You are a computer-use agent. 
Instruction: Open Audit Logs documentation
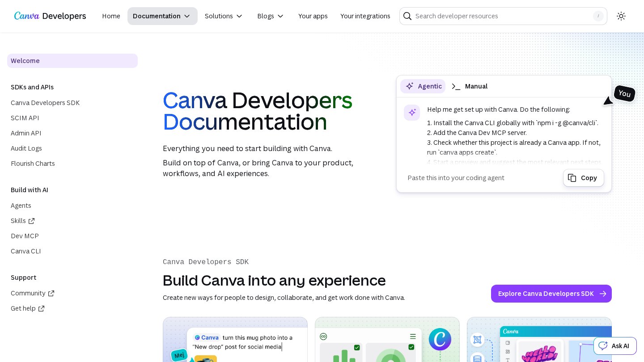tap(26, 148)
